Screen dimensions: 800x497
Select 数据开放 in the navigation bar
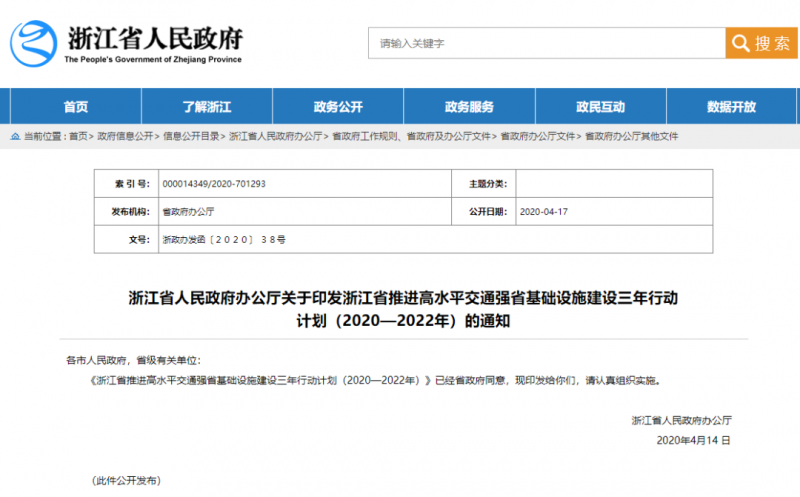(x=731, y=107)
